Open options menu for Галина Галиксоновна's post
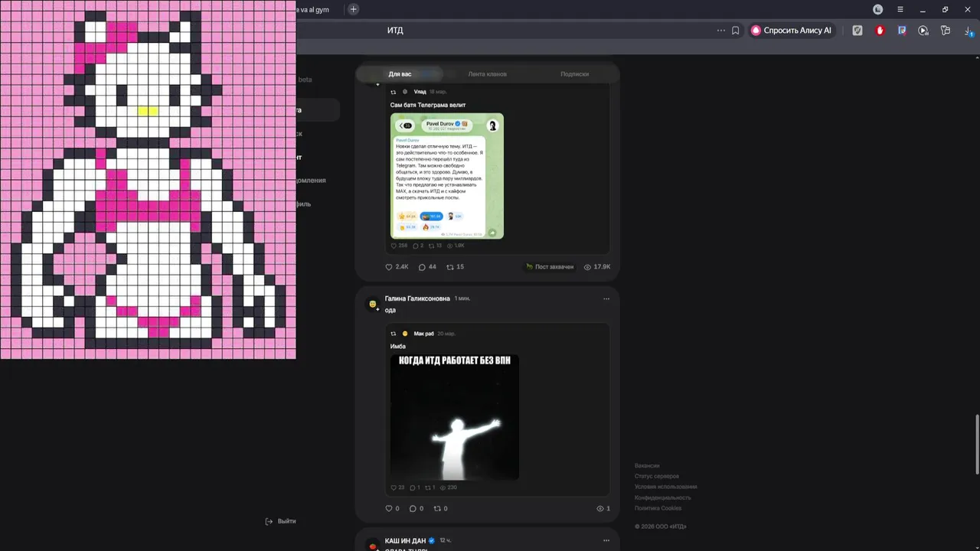980x551 pixels. [606, 299]
